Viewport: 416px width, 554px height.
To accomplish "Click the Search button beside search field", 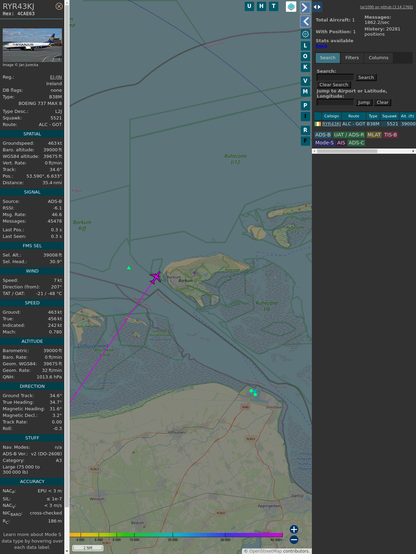I will point(366,77).
